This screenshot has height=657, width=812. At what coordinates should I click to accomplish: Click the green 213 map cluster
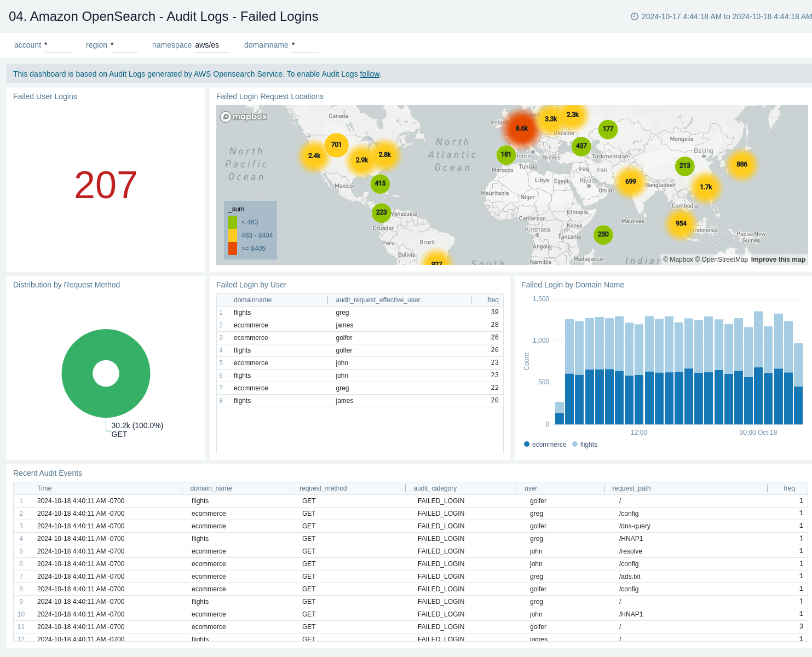tap(685, 165)
